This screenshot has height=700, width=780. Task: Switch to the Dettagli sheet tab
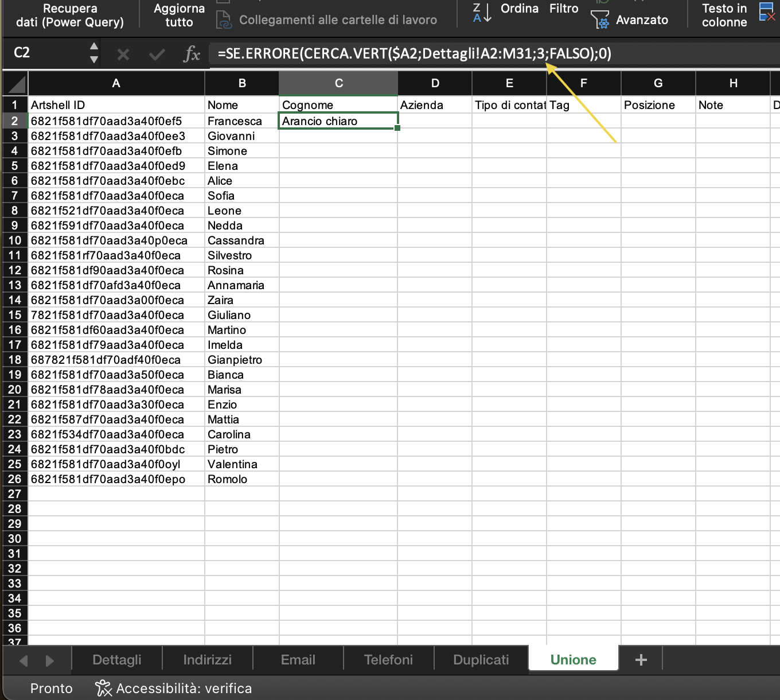(117, 660)
